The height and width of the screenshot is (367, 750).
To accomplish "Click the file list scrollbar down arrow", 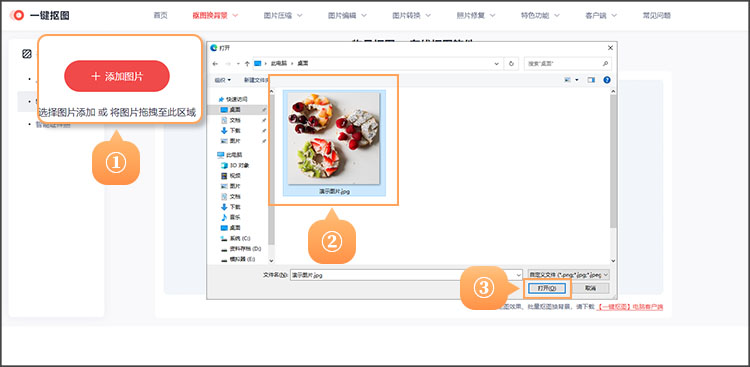I will click(x=613, y=261).
